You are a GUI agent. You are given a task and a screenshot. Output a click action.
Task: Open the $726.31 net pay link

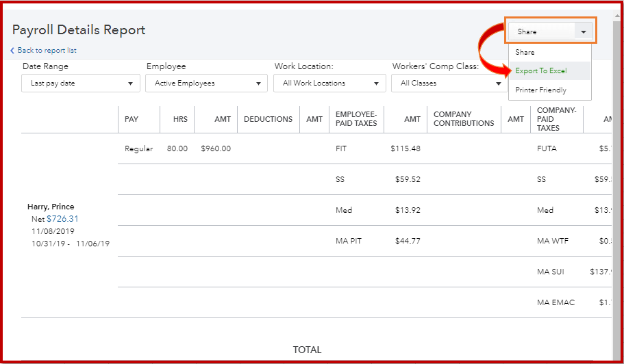62,219
